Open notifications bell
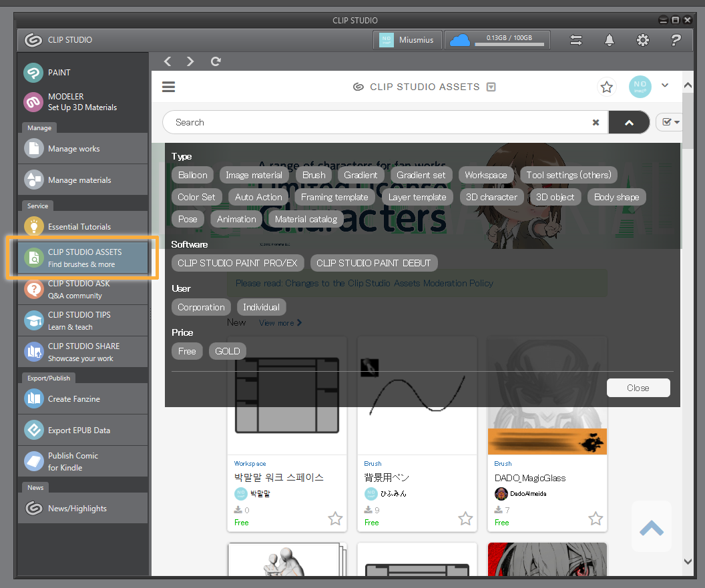 (610, 40)
